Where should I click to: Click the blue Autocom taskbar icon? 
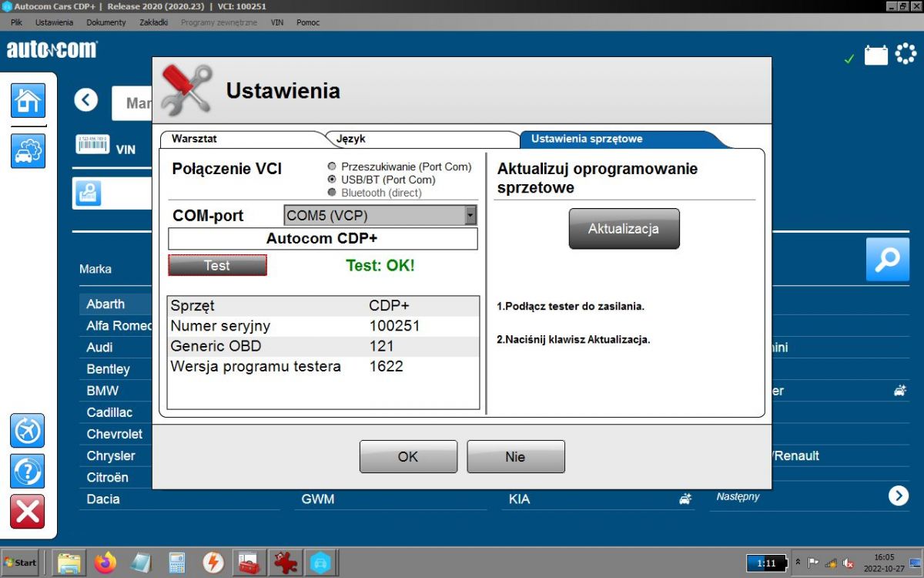320,563
